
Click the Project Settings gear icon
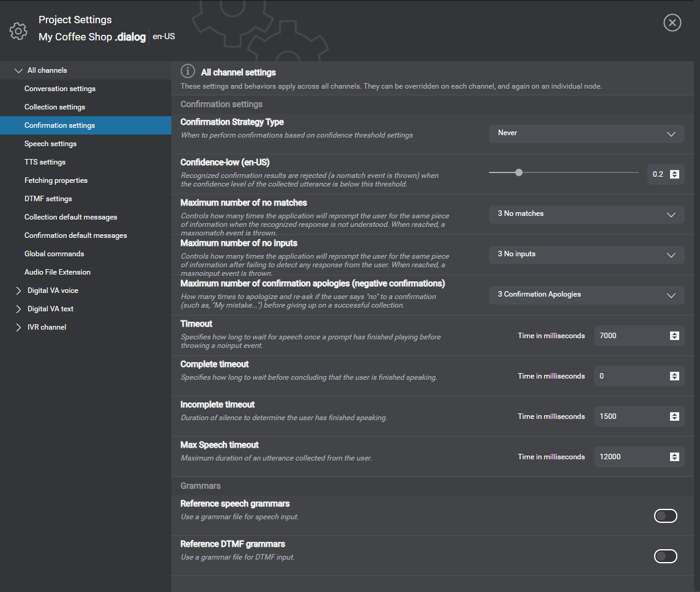(18, 30)
